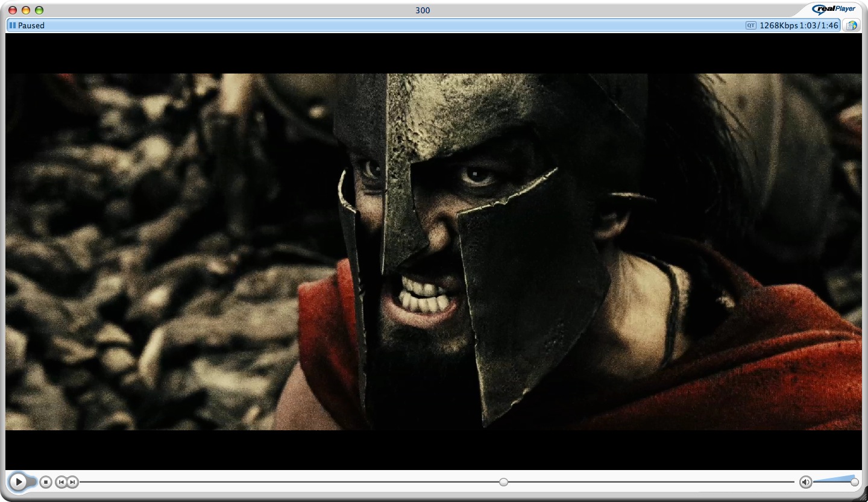Click the window title 300
The width and height of the screenshot is (868, 502).
point(423,10)
